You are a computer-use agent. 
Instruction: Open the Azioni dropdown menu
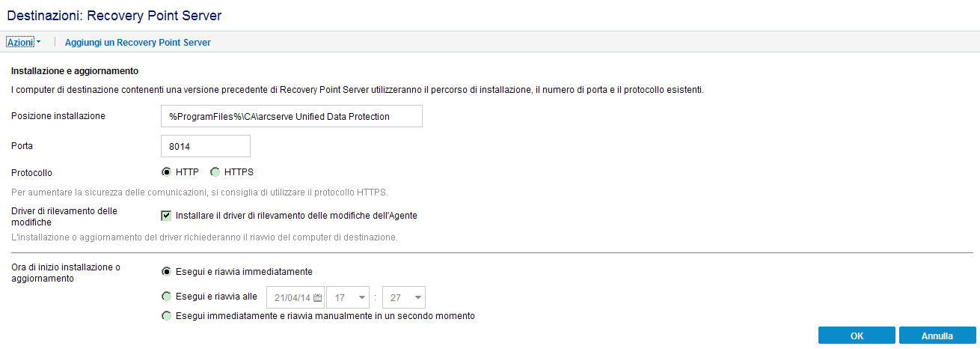pos(23,43)
